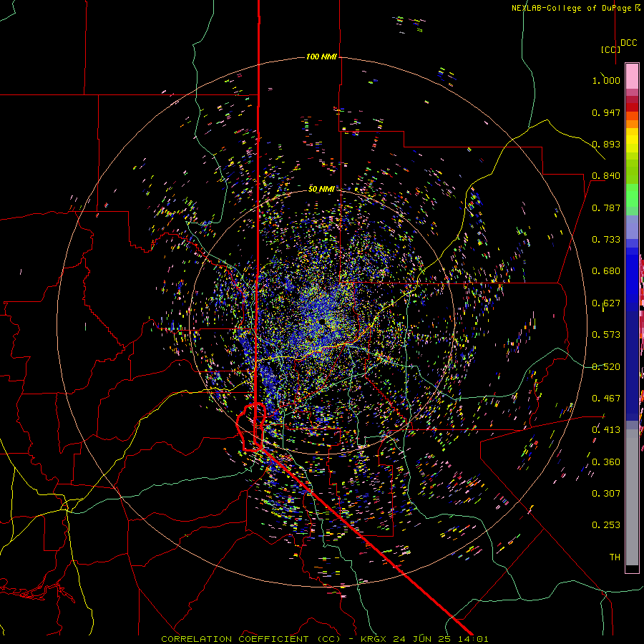
Task: Click the 0.893 scale value
Action: pyautogui.click(x=606, y=144)
